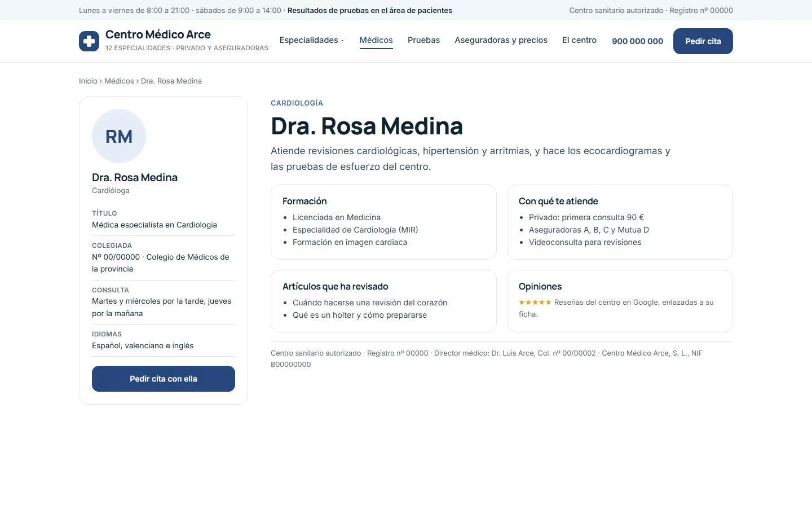Click the Opiniones card heading
The image size is (812, 508).
(x=540, y=286)
